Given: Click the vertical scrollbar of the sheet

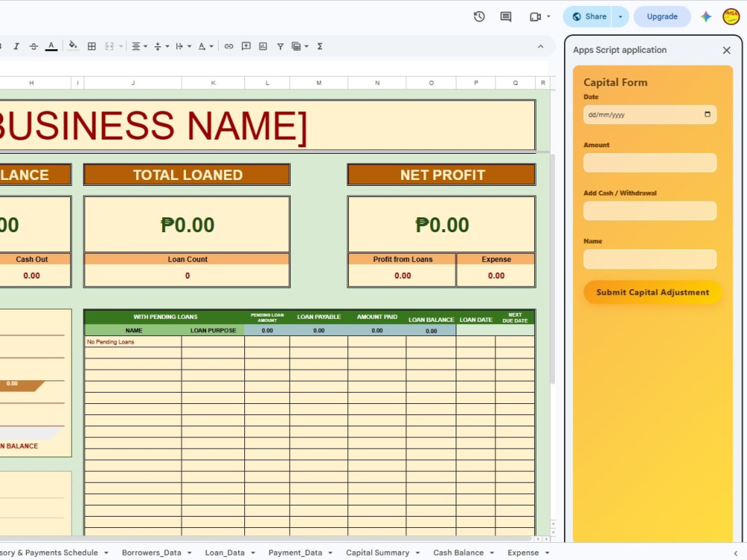Looking at the screenshot, I should [553, 269].
